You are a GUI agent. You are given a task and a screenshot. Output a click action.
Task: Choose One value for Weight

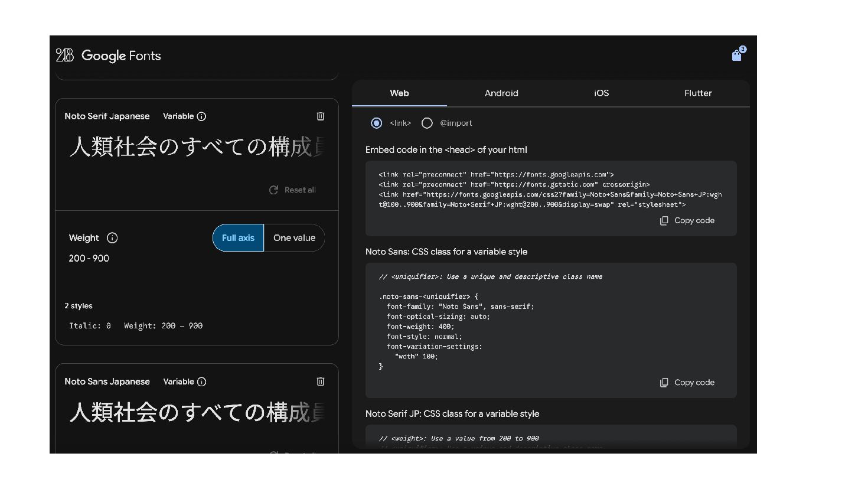294,238
